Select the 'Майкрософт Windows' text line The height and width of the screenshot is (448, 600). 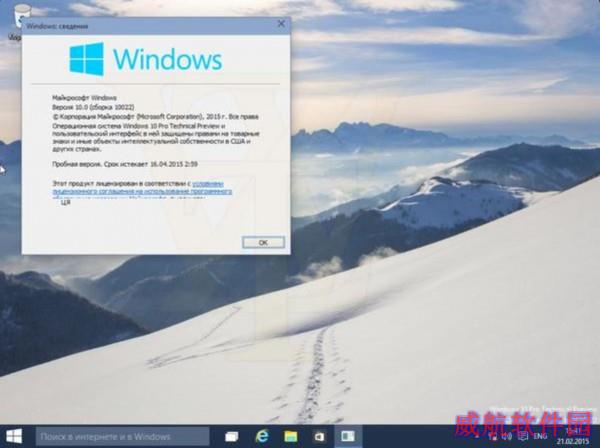coord(84,98)
